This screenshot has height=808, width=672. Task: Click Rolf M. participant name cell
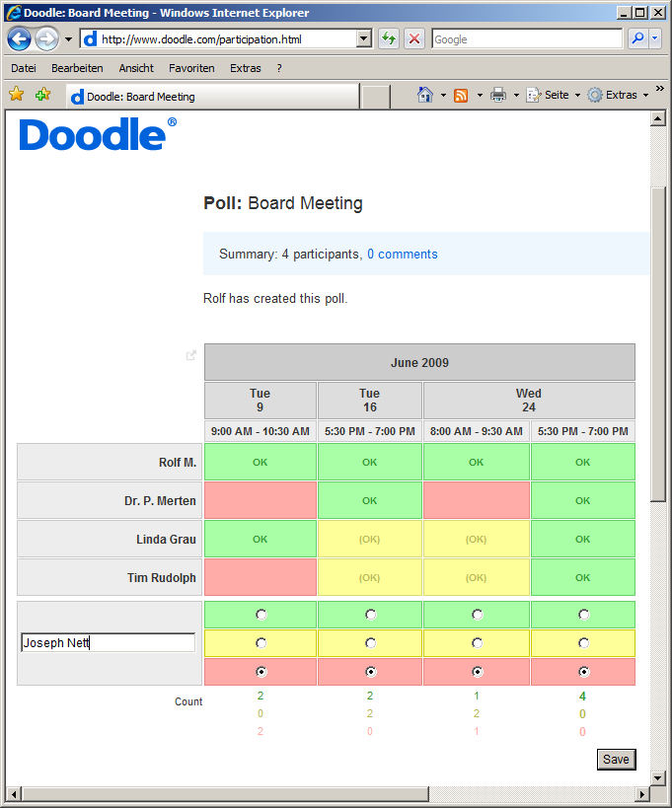pos(110,462)
